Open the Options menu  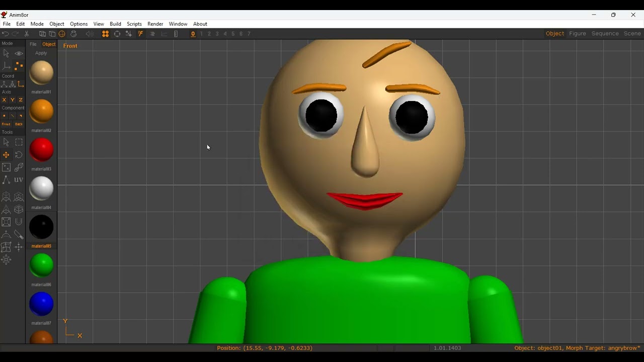tap(79, 24)
